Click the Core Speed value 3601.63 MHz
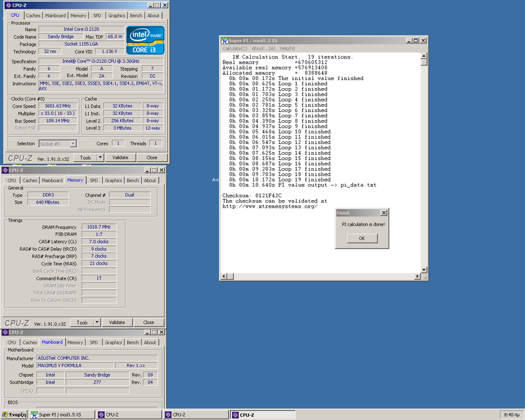The image size is (525, 420). 58,106
